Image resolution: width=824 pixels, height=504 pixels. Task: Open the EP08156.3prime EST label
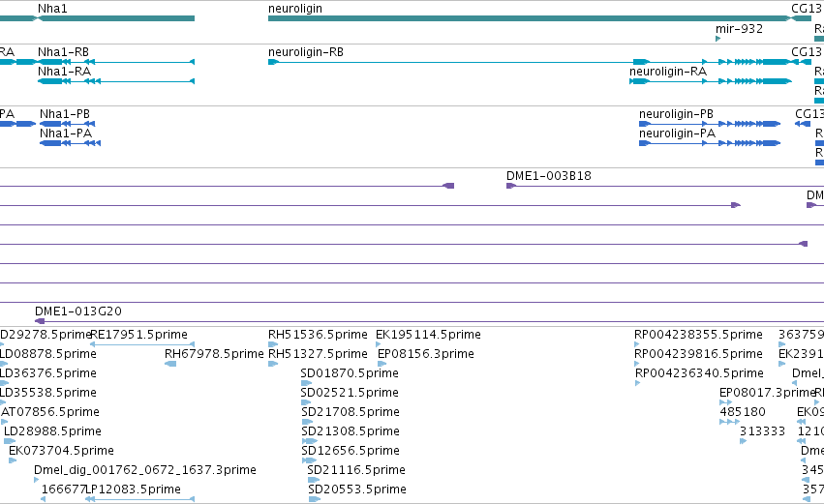(426, 354)
